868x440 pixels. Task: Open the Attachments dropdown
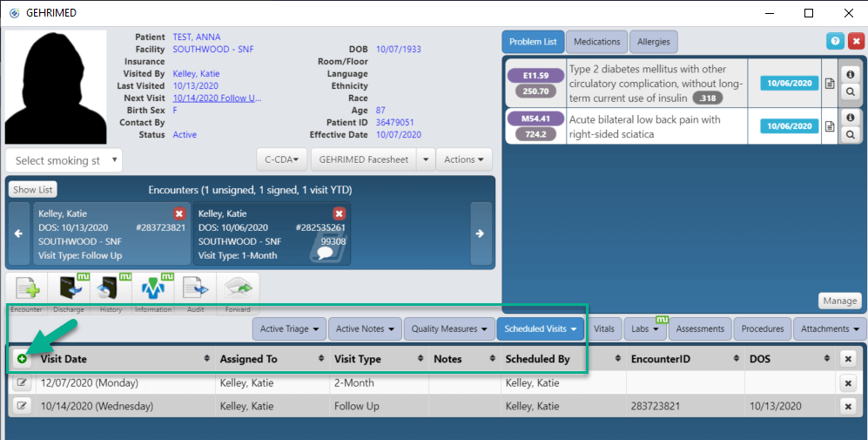pyautogui.click(x=830, y=328)
